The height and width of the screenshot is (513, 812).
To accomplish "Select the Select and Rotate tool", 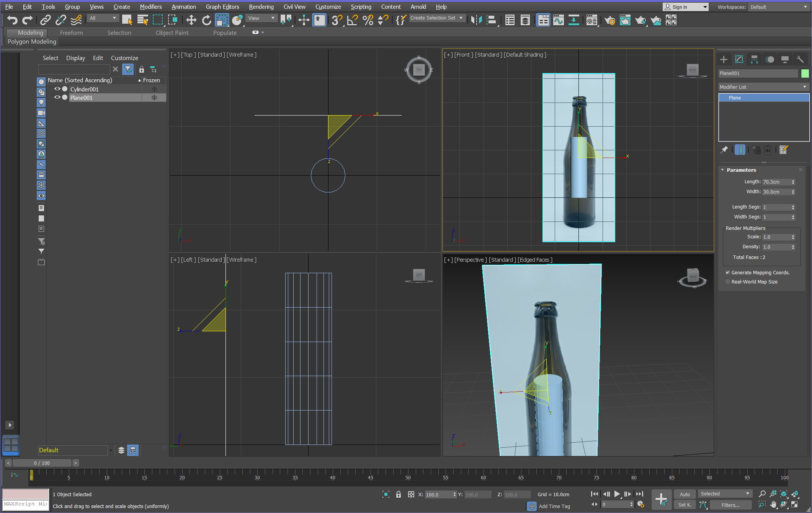I will 206,20.
